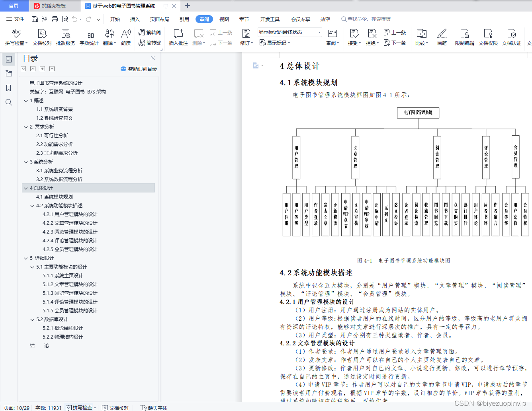Switch to the 插入 ribbon tab
This screenshot has width=532, height=411.
tap(135, 19)
